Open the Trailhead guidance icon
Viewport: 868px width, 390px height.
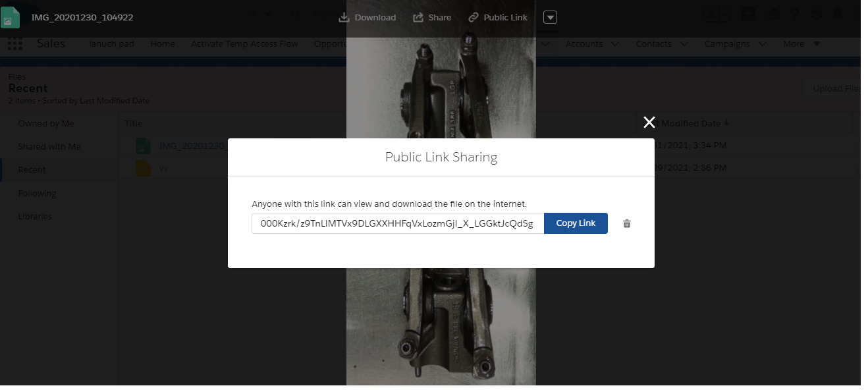click(774, 13)
